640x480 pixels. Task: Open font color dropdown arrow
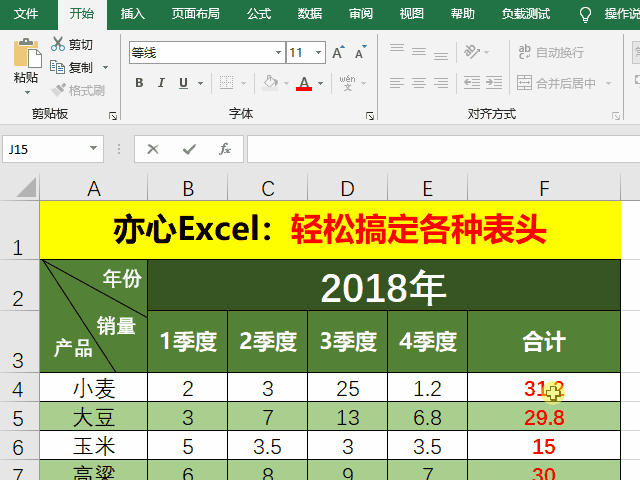pos(321,83)
